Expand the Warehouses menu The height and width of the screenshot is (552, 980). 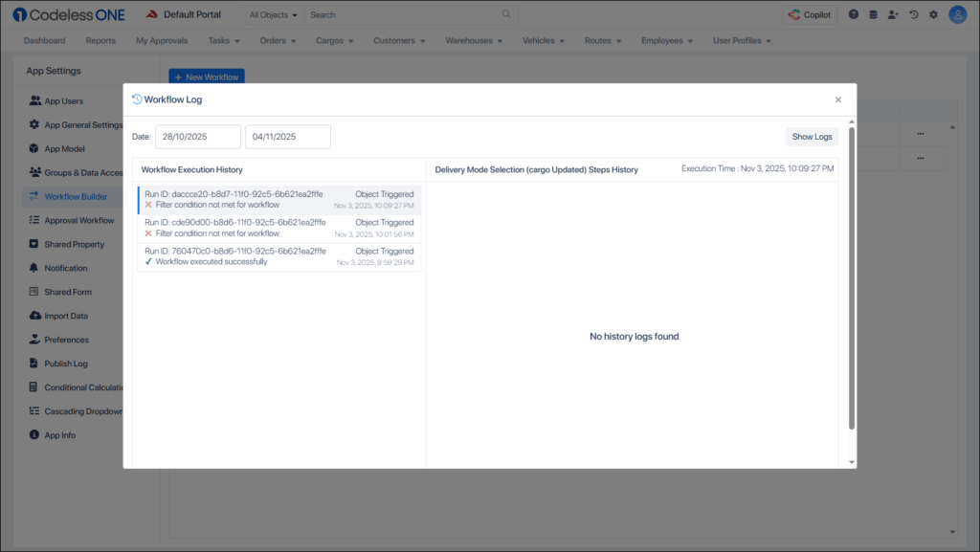[474, 41]
